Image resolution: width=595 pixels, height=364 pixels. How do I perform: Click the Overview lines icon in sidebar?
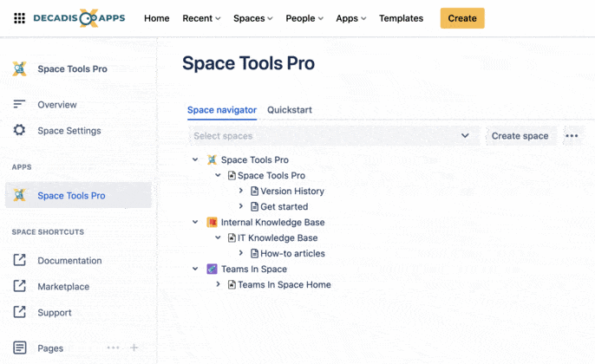point(19,104)
